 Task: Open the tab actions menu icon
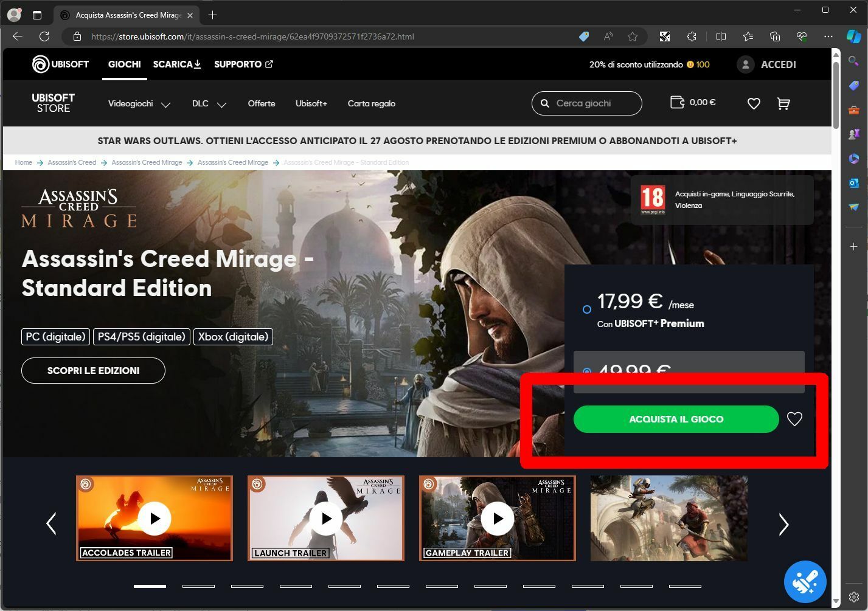37,15
